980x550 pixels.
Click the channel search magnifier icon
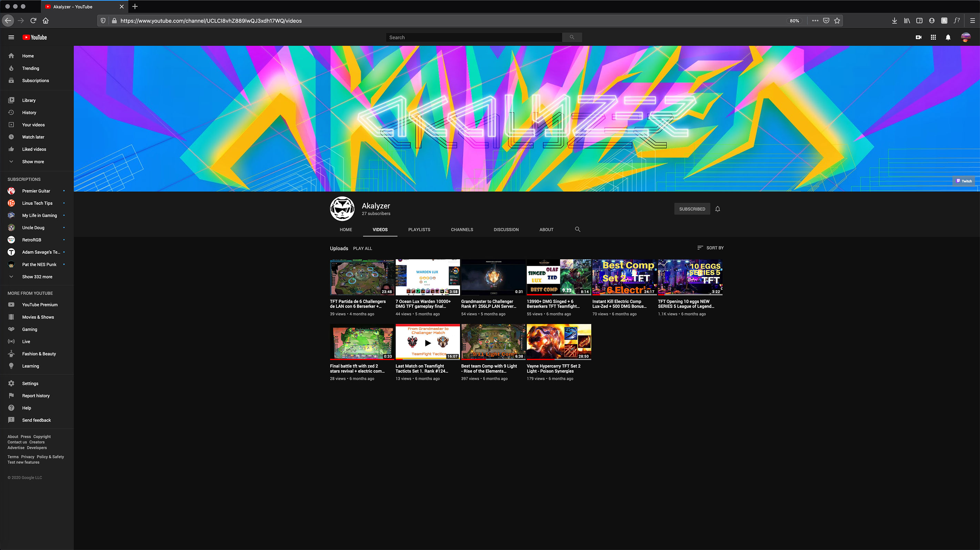(x=578, y=229)
